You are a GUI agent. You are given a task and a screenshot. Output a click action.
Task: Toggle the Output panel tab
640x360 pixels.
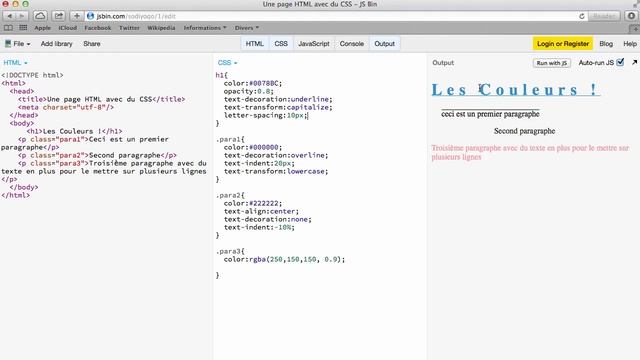[384, 44]
